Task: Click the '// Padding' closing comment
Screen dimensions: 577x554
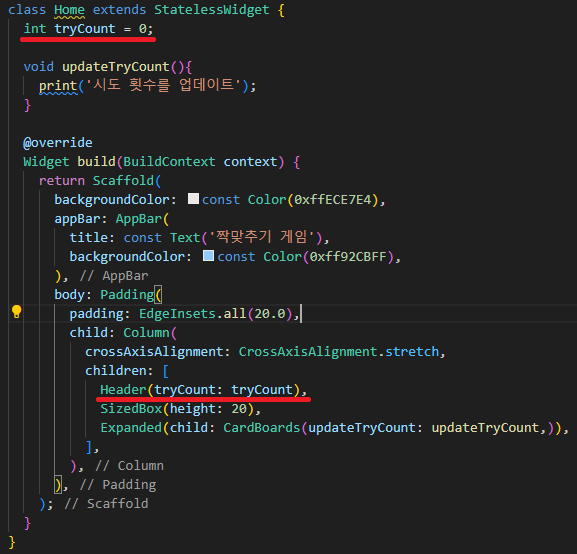Action: [118, 485]
